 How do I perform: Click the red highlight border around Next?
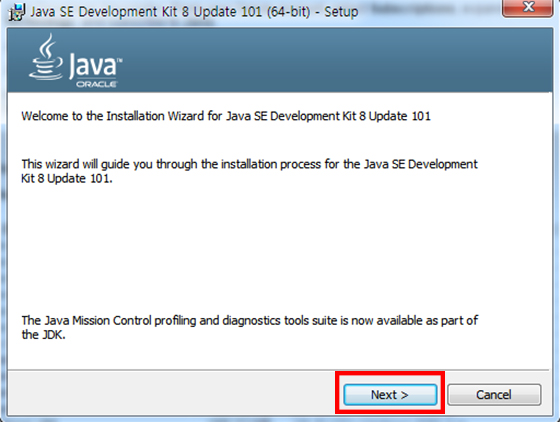(390, 373)
